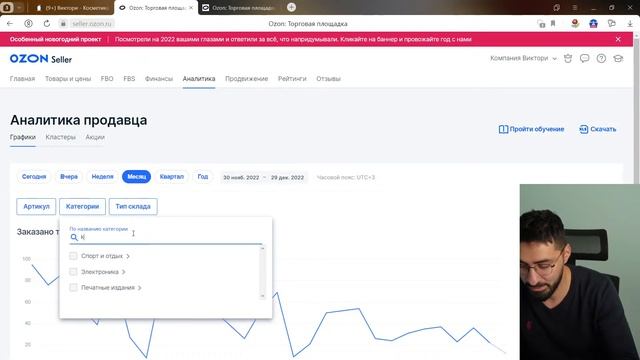
Task: Click the Скачать download button
Action: 598,129
